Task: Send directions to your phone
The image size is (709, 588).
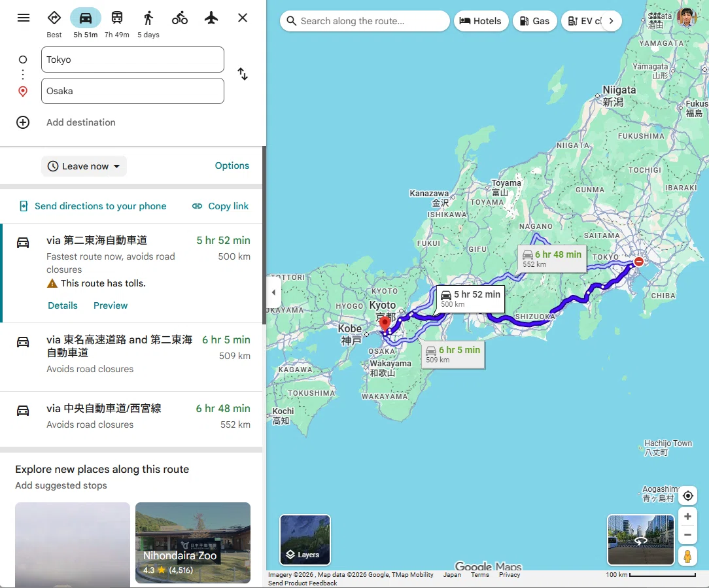Action: coord(93,206)
